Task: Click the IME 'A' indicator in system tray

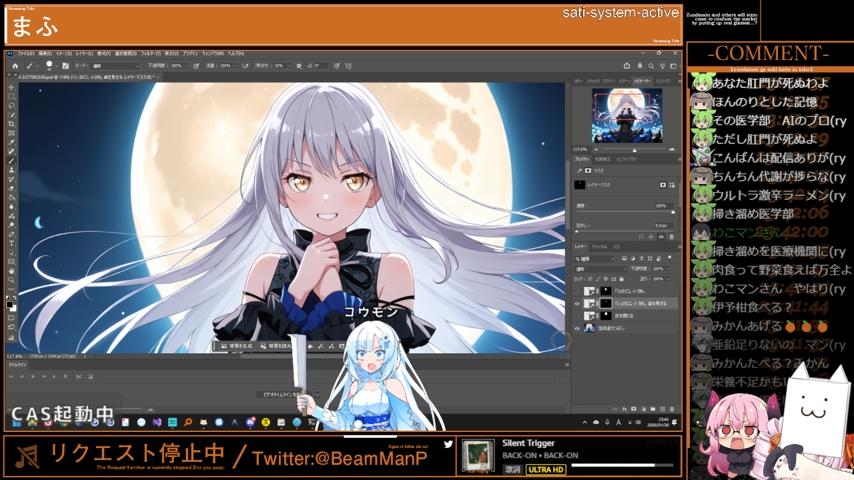Action: tap(619, 422)
